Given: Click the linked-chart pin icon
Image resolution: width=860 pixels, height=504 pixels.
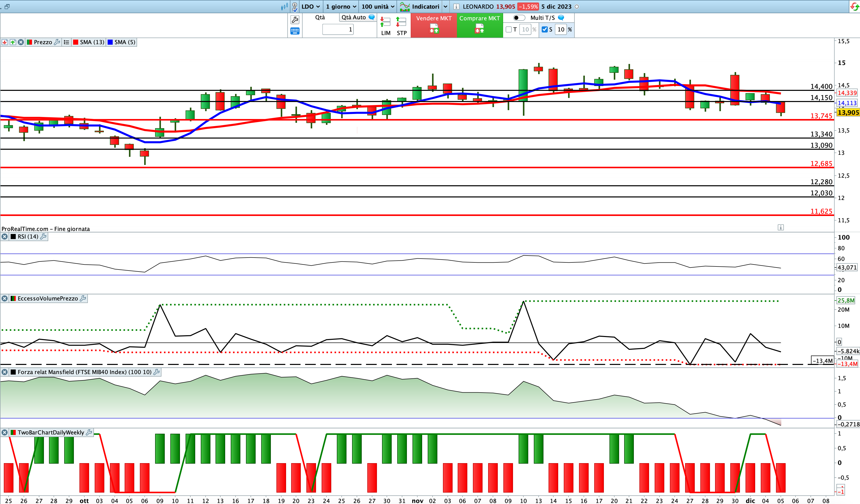Looking at the screenshot, I should pos(295,7).
